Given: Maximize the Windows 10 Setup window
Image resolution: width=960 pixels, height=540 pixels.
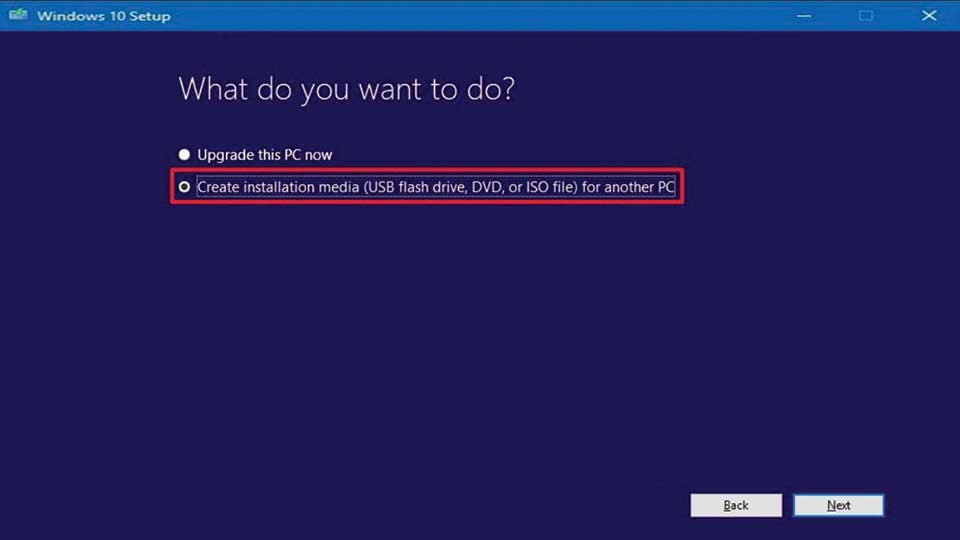Looking at the screenshot, I should (x=866, y=16).
